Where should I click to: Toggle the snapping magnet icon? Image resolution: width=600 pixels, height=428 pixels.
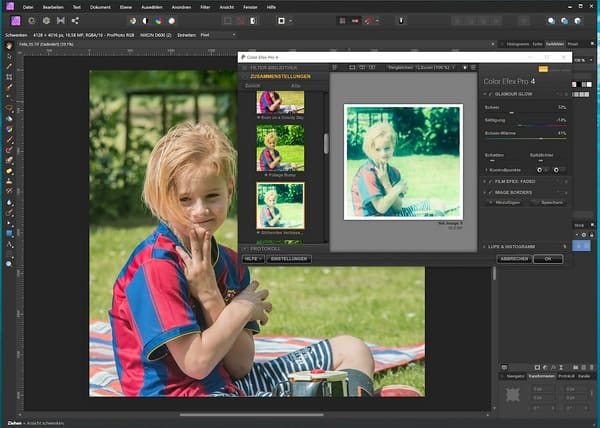(x=368, y=21)
